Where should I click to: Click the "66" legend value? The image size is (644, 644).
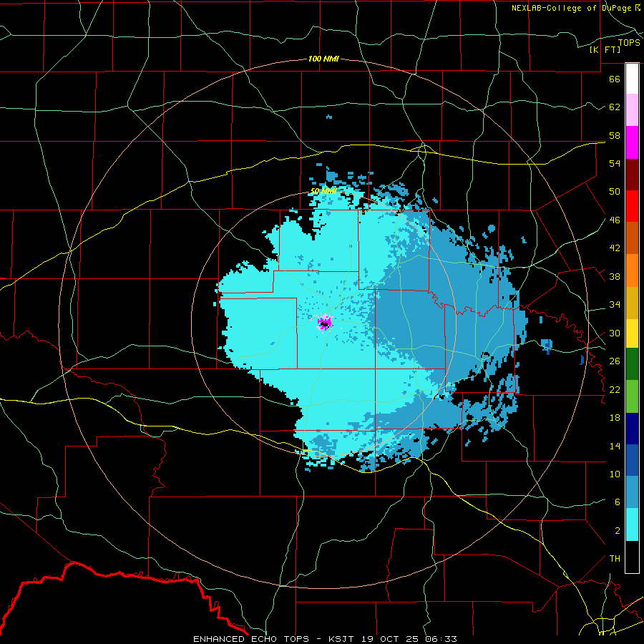[x=615, y=79]
